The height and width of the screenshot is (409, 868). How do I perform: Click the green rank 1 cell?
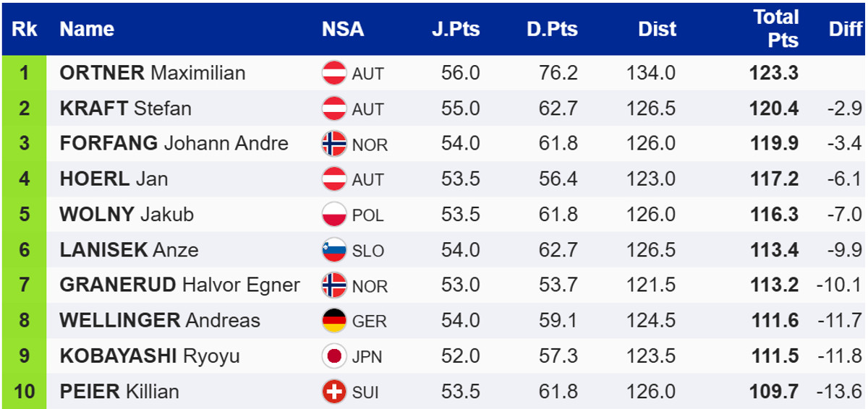[25, 73]
